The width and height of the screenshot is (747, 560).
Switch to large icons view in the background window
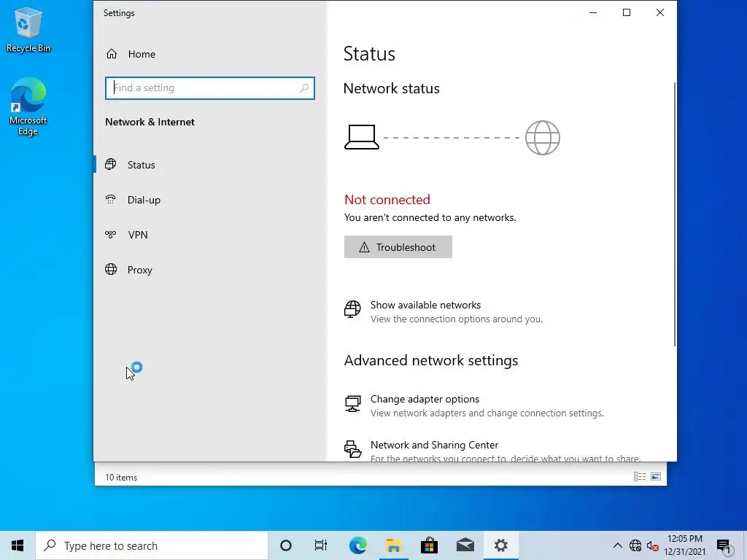656,477
